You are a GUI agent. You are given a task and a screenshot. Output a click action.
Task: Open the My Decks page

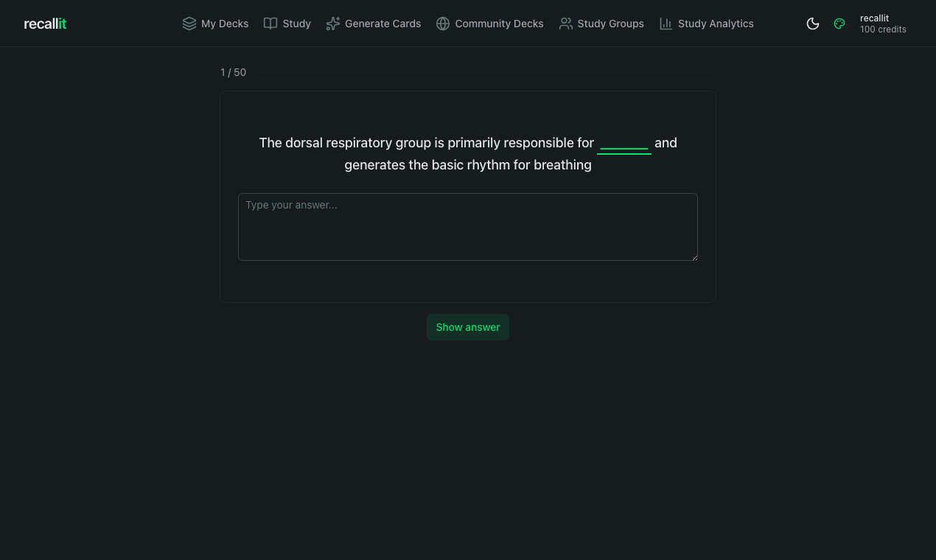(224, 23)
